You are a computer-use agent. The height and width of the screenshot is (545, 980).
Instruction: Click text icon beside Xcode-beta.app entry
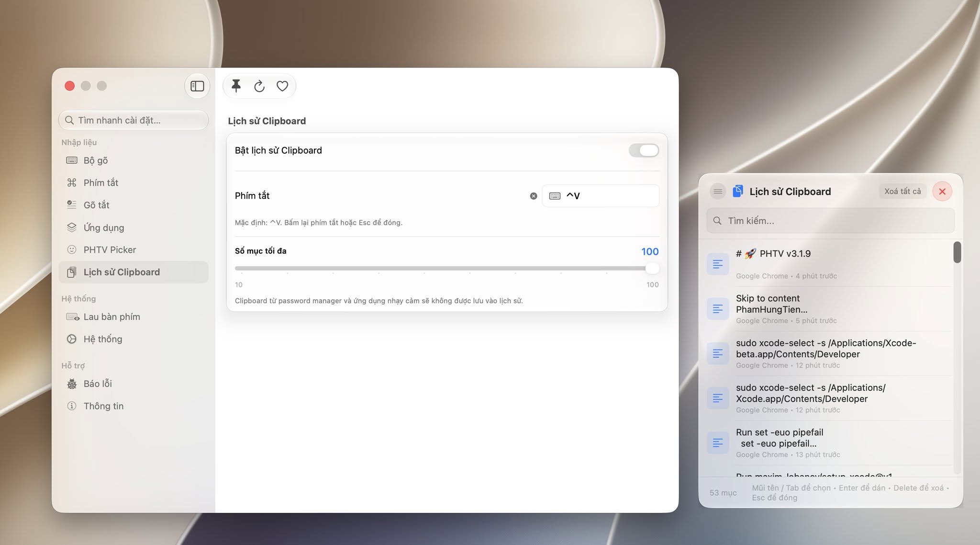click(718, 353)
